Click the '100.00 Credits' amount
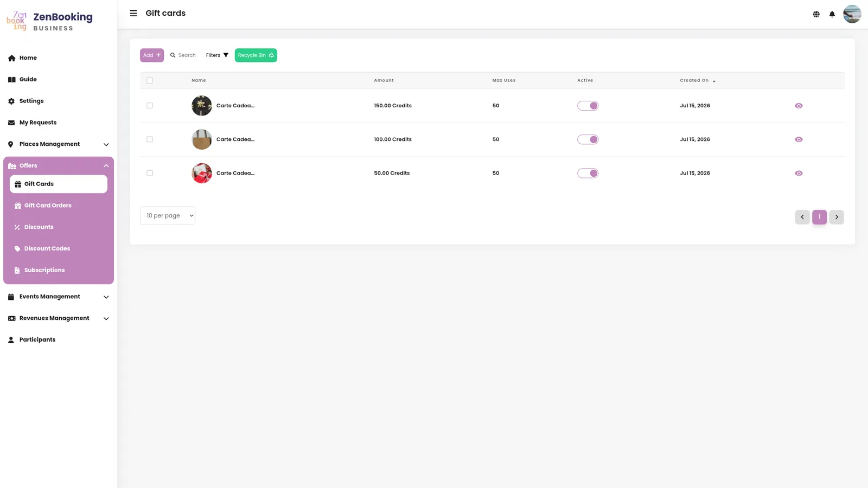This screenshot has width=868, height=488. tap(393, 139)
